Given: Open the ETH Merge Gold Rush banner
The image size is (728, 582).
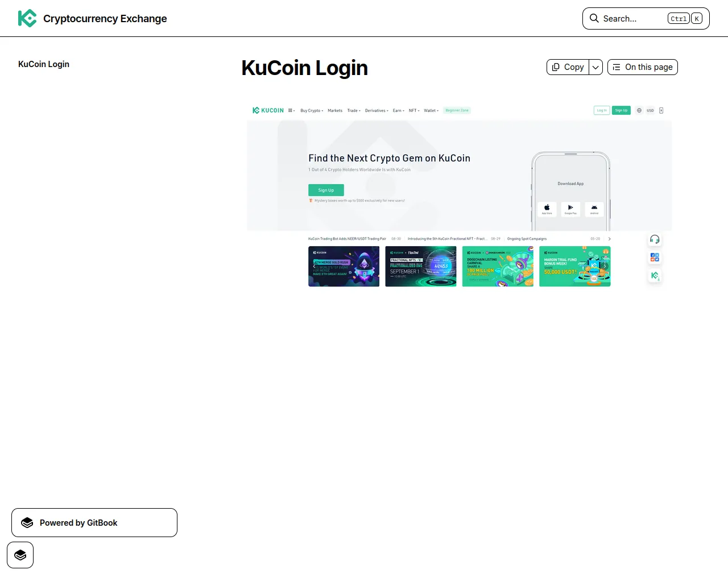Looking at the screenshot, I should [x=344, y=267].
